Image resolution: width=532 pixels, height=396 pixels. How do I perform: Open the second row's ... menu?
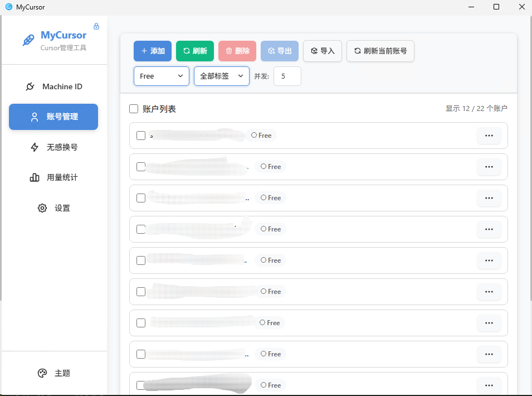[x=489, y=166]
